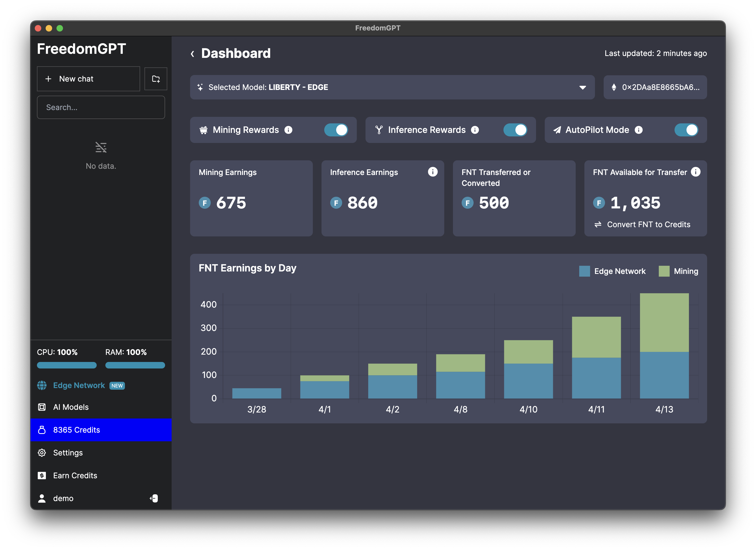This screenshot has height=550, width=756.
Task: Click the new folder icon beside New chat
Action: (x=156, y=79)
